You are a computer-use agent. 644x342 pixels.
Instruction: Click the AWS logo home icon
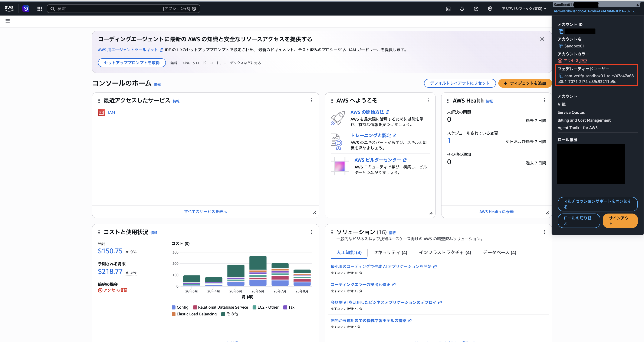point(9,9)
